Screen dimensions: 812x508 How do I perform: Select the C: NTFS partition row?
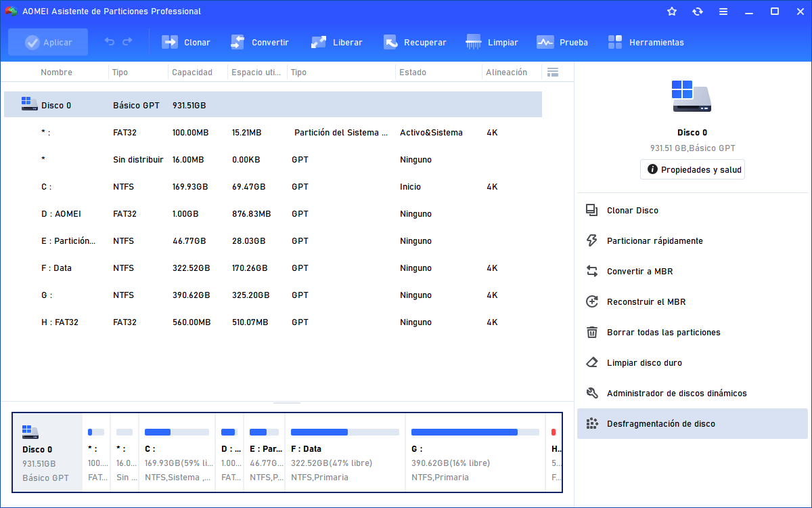273,187
